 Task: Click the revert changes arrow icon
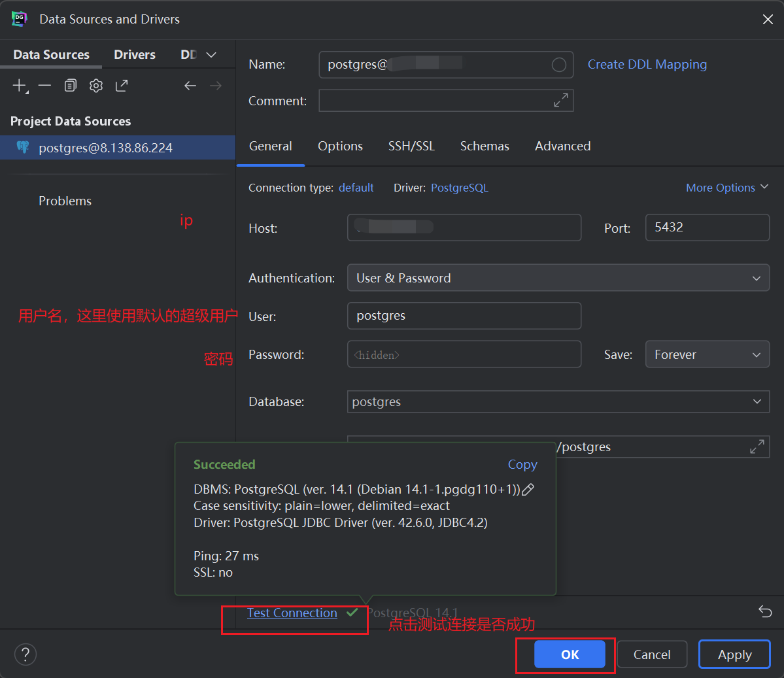tap(765, 611)
